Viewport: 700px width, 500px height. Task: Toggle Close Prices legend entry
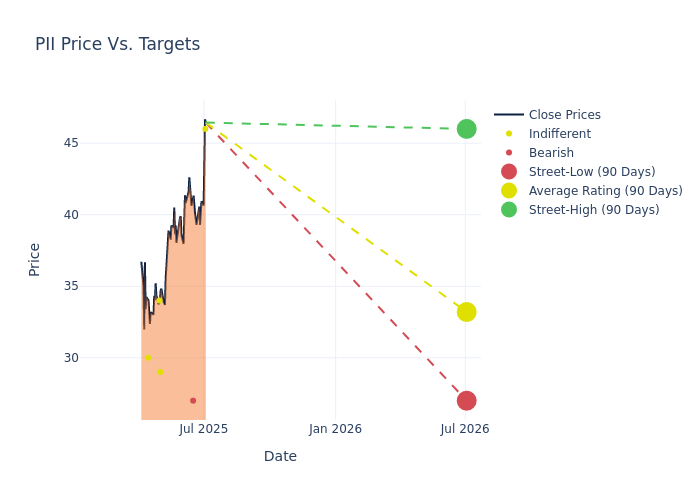(564, 115)
